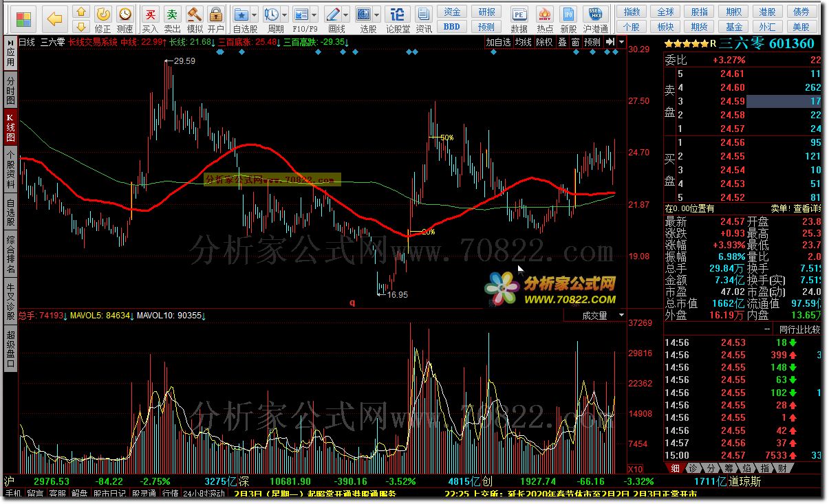The width and height of the screenshot is (829, 504).
Task: Open the chart options dropdown triangle
Action: [x=622, y=42]
